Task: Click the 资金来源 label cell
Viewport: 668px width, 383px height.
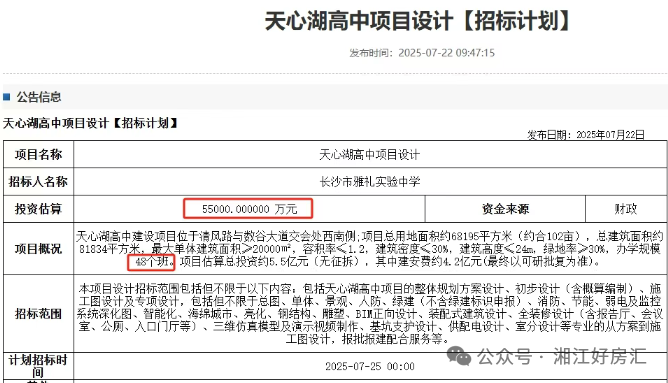Action: [505, 209]
